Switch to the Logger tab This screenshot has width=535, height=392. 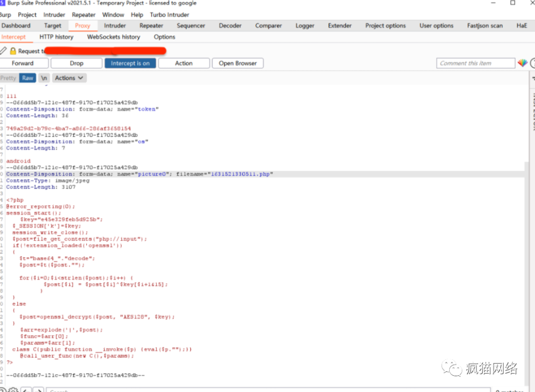[305, 26]
